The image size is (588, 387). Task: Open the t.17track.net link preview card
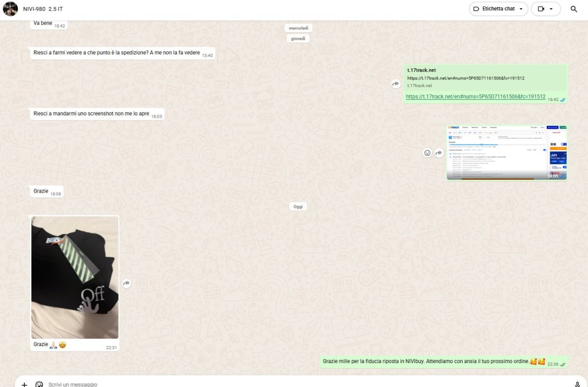[x=486, y=77]
